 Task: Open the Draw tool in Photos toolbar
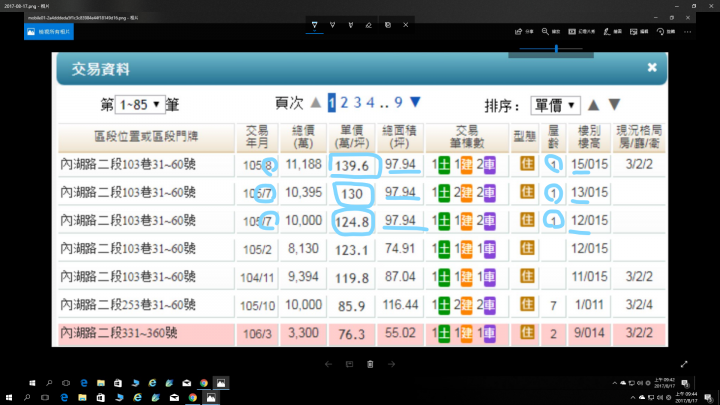point(613,32)
